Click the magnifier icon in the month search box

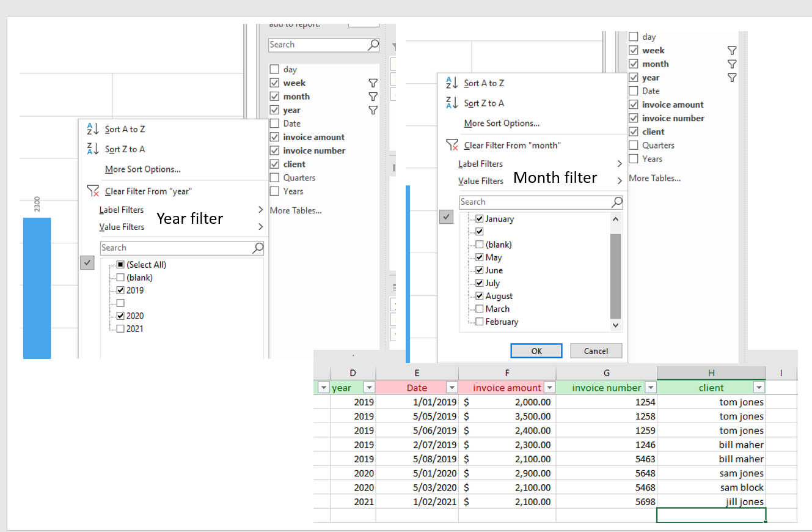pos(616,202)
